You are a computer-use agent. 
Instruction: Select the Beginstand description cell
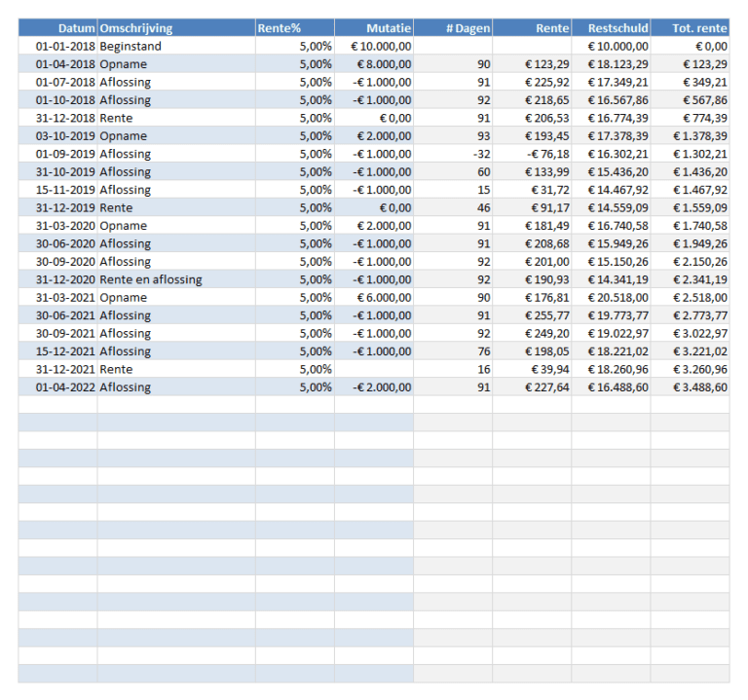131,46
